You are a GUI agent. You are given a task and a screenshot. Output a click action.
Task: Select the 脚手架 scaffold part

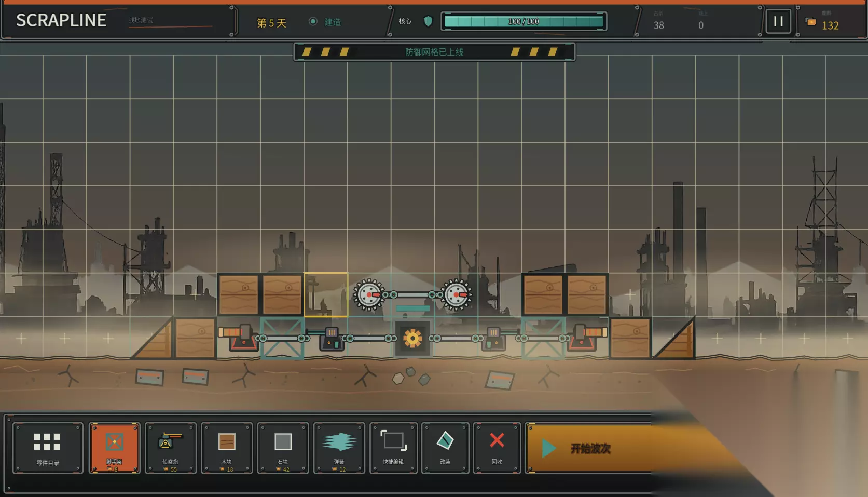pyautogui.click(x=114, y=448)
